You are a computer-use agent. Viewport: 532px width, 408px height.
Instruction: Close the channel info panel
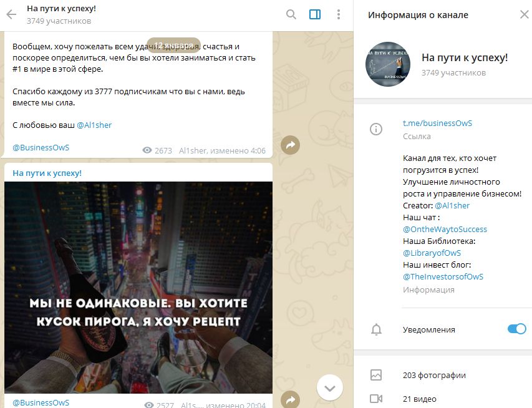pyautogui.click(x=525, y=14)
